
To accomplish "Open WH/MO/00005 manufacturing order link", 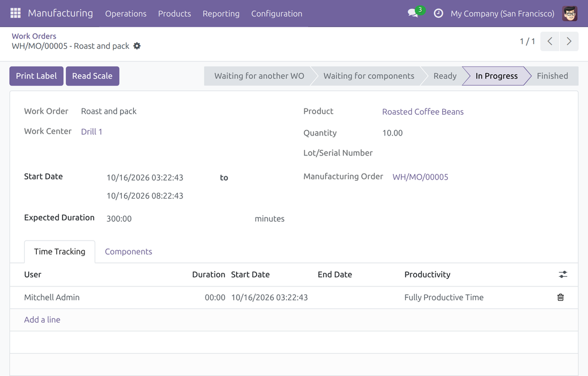I will [x=420, y=177].
